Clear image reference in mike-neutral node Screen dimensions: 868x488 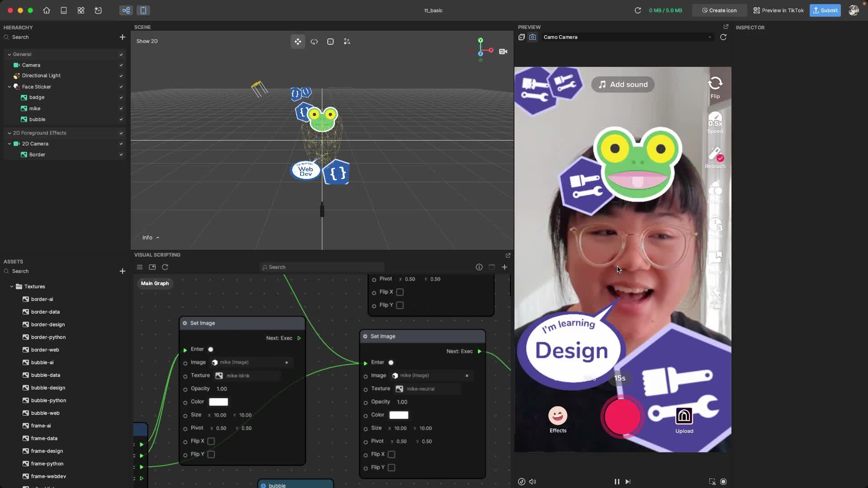(x=467, y=375)
